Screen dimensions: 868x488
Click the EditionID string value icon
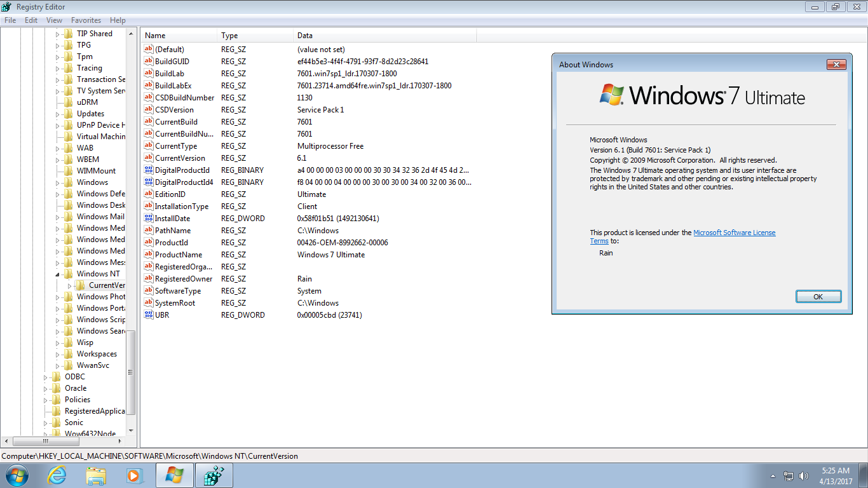pyautogui.click(x=149, y=194)
